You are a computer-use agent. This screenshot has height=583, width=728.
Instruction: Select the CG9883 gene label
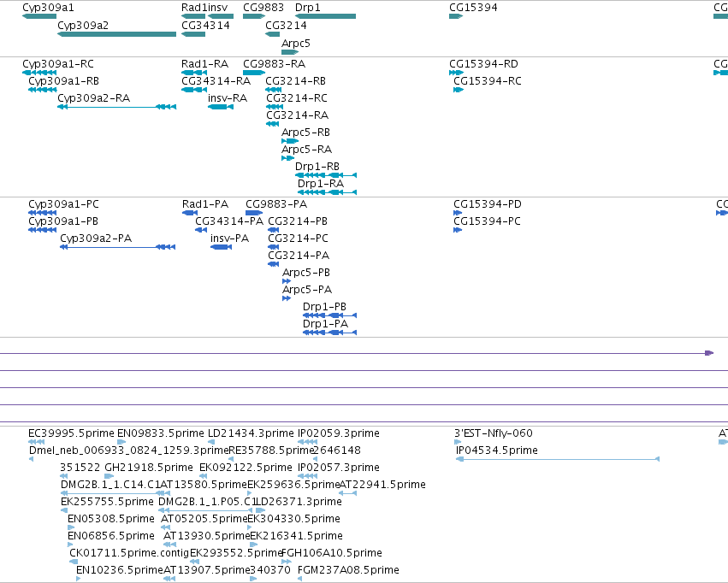pyautogui.click(x=263, y=8)
